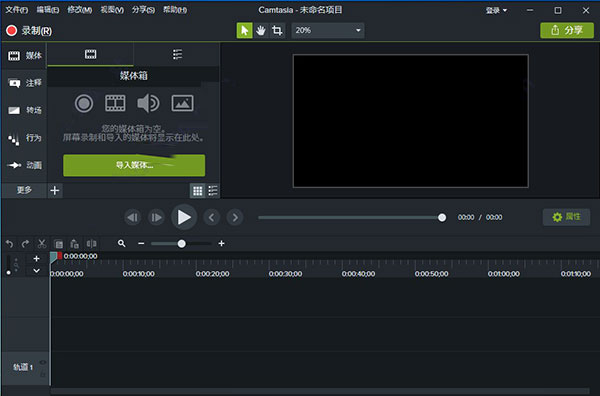Split clip at playhead
This screenshot has width=600, height=396.
[91, 244]
